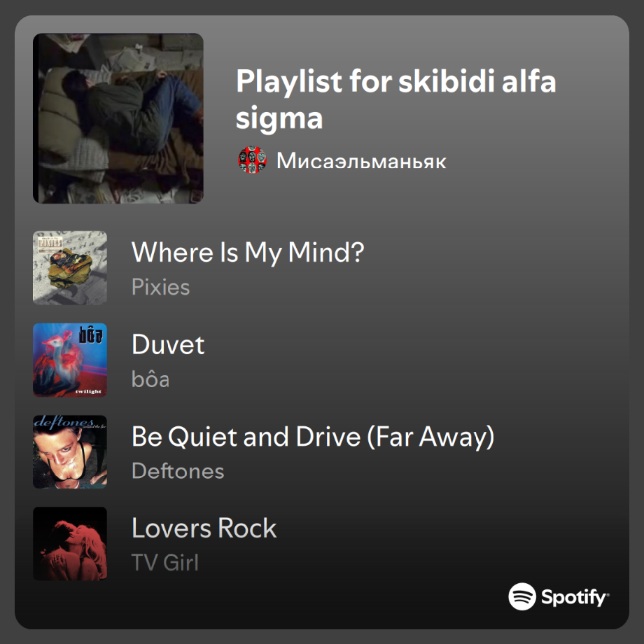
Task: Go to the Мисаэльманьяк username
Action: (x=361, y=161)
